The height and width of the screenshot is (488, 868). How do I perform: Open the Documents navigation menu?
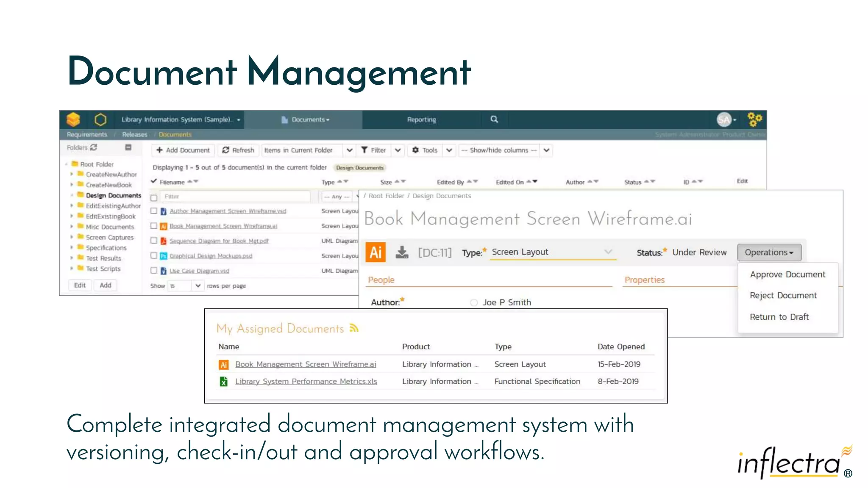click(305, 119)
